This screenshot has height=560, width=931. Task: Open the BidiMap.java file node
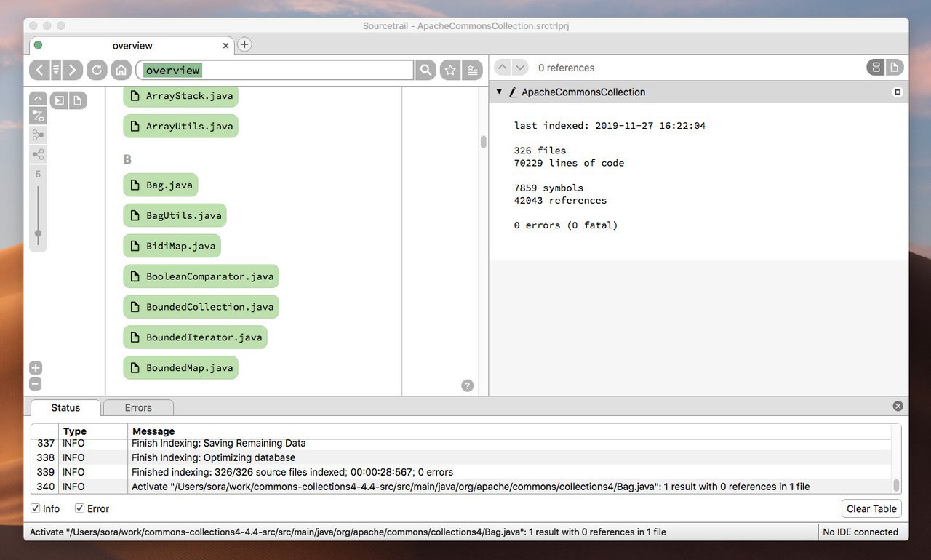click(x=172, y=246)
